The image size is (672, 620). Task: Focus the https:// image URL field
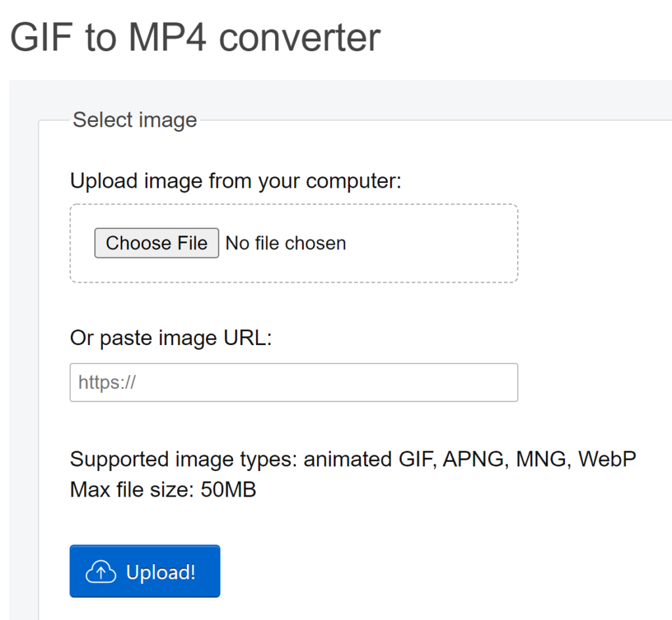pos(293,382)
